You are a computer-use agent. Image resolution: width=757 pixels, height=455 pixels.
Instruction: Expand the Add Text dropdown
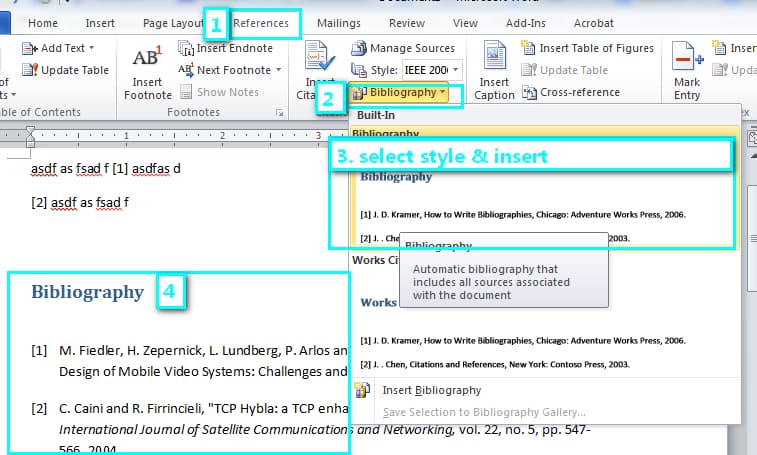click(92, 48)
